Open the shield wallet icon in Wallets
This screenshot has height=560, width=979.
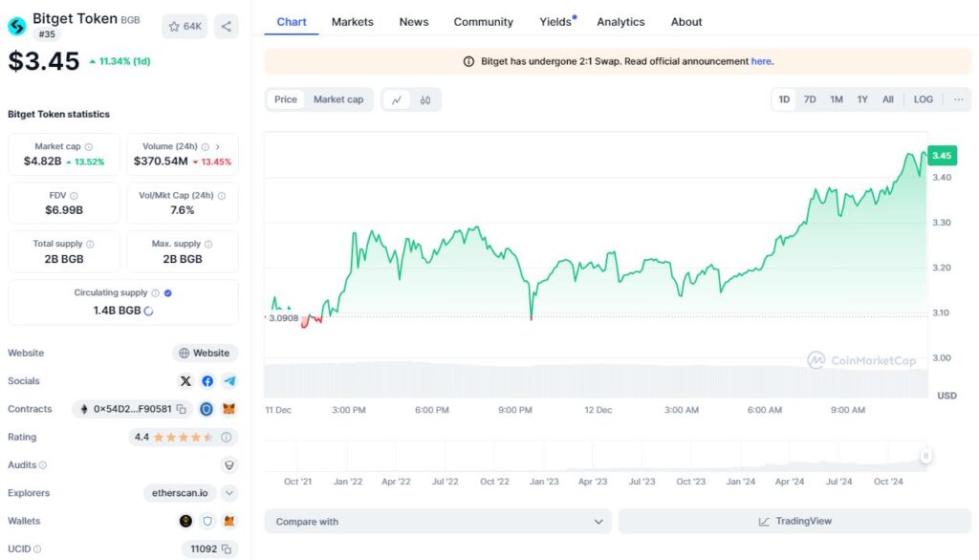(207, 521)
